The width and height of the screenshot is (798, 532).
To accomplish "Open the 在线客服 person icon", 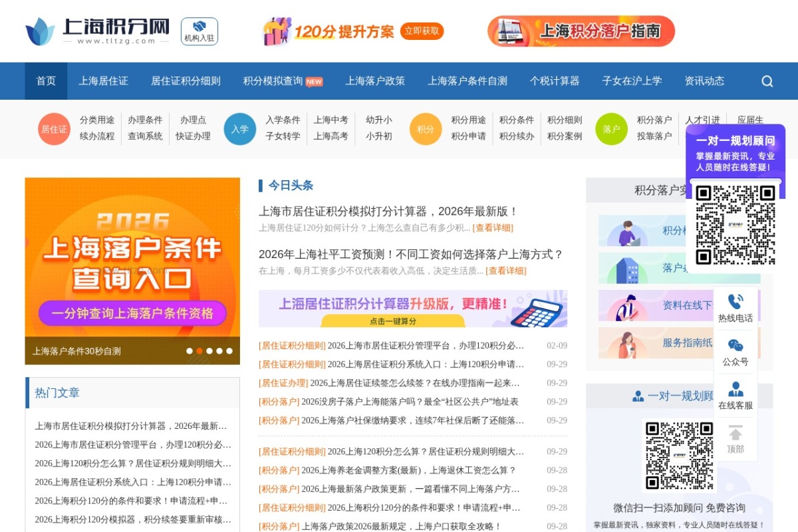I will tap(735, 389).
